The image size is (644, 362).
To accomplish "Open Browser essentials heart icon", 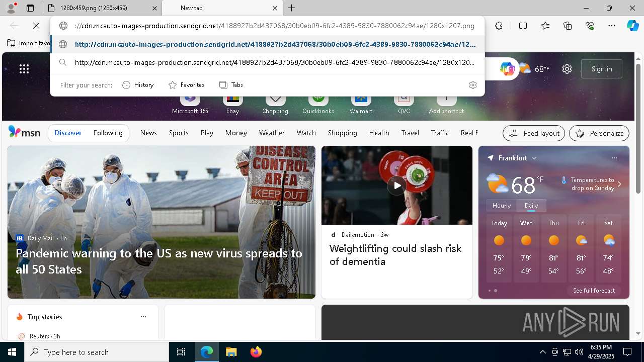I will 590,26.
